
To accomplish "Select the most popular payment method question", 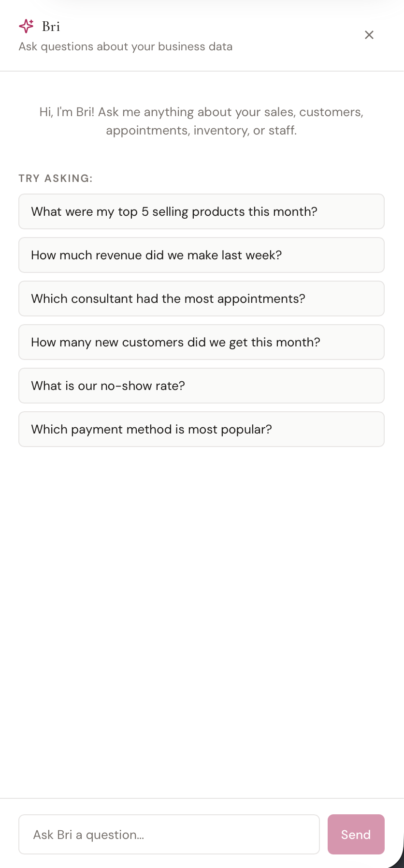I will tap(201, 429).
